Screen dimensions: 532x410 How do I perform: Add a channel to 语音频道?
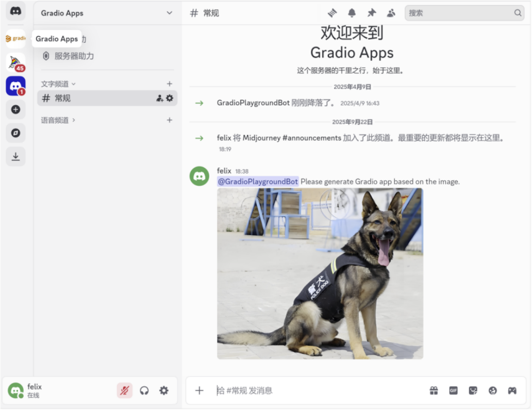point(170,120)
